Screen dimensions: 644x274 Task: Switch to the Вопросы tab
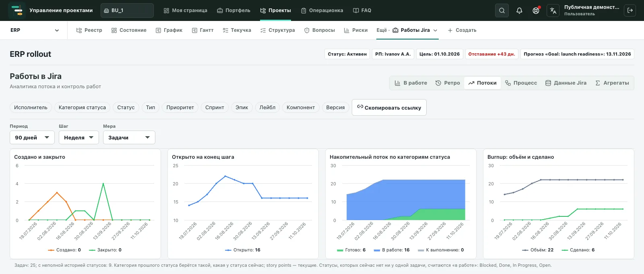[320, 30]
